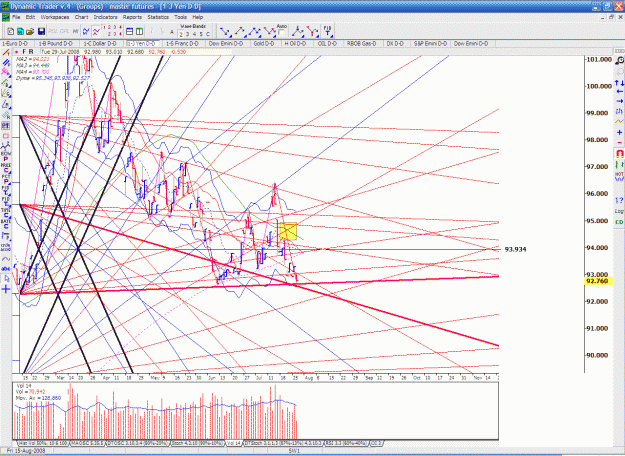The image size is (625, 456).
Task: Select the magenta multi-line tool
Action: coord(6,72)
